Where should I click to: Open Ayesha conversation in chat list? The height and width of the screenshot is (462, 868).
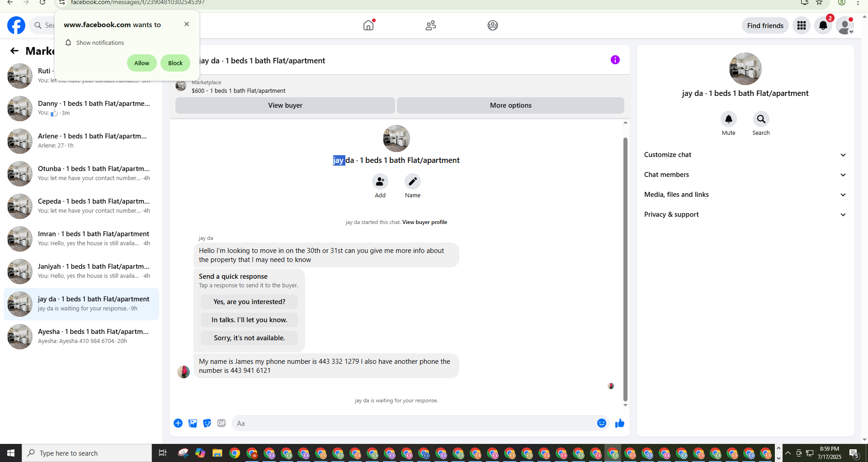click(x=81, y=337)
